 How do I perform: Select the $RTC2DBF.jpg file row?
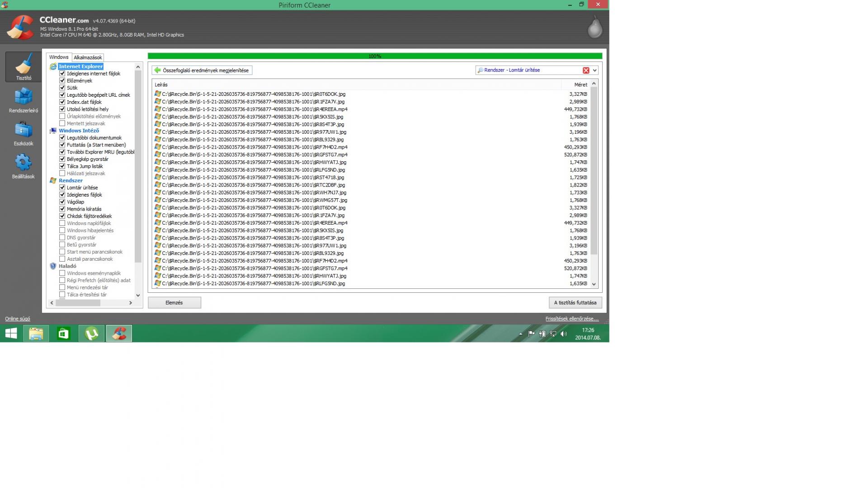(371, 185)
